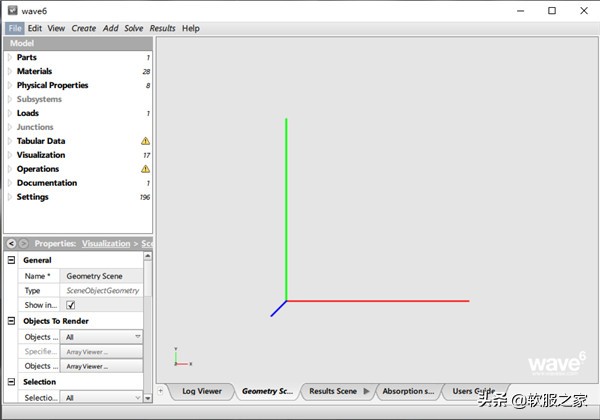This screenshot has height=420, width=600.
Task: Click the Properties back navigation arrow
Action: tap(11, 243)
